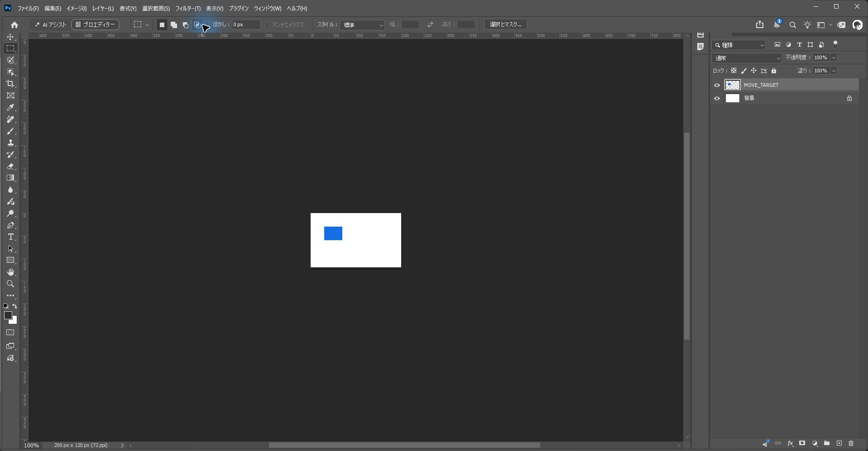Open the フィルター menu

[x=188, y=9]
